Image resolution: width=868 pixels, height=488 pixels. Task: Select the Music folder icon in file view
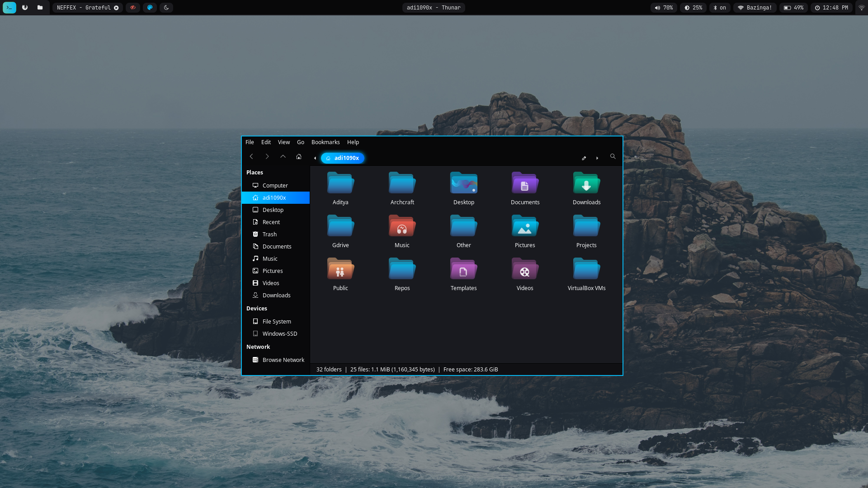pos(402,231)
